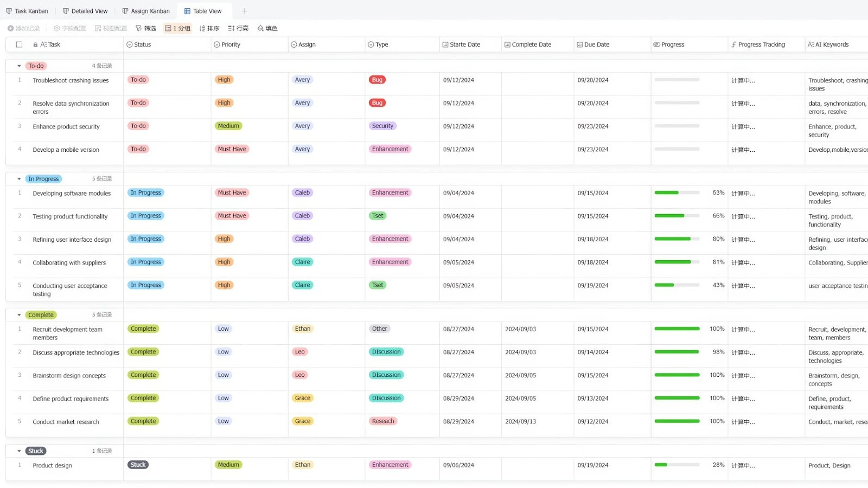Click the progress bar for Developing software modules

click(676, 192)
